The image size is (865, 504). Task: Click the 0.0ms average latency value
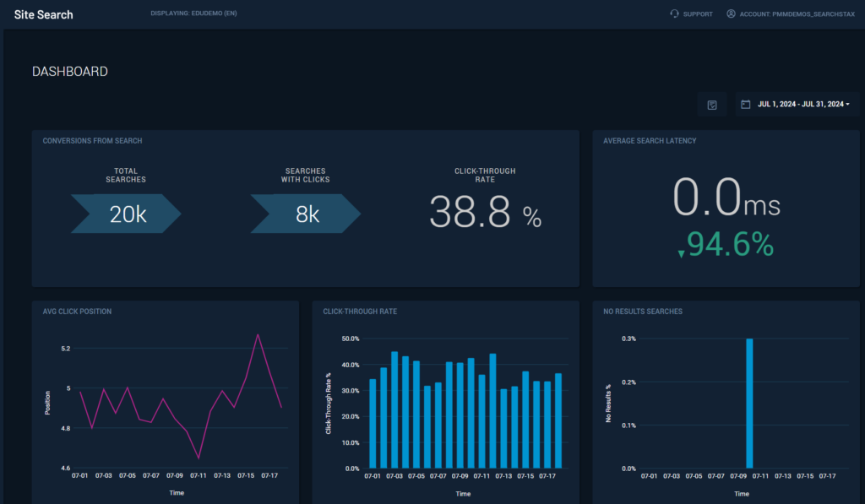(726, 198)
